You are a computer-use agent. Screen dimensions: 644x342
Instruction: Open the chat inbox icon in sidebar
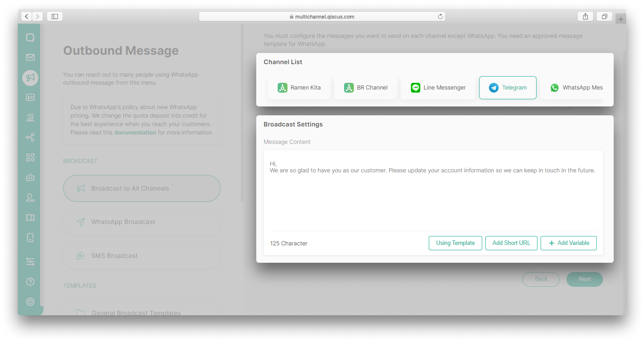[x=30, y=38]
